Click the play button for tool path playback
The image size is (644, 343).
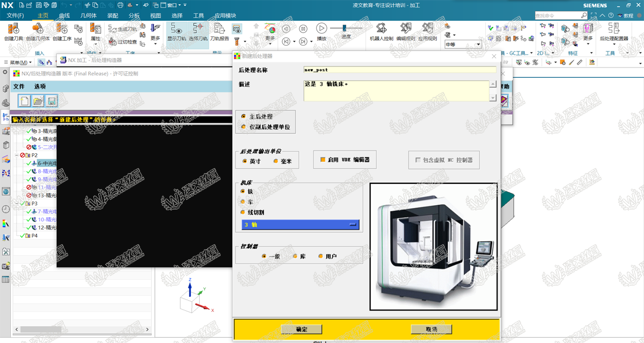[x=321, y=28]
